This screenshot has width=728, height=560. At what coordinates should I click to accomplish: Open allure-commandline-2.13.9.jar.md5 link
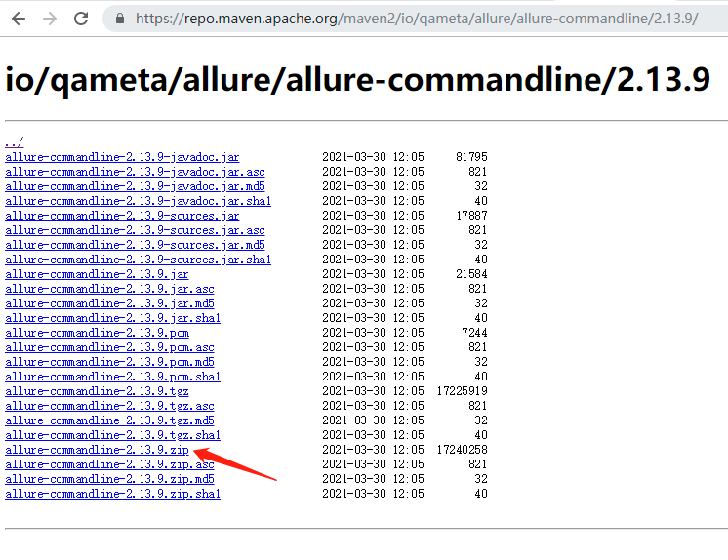pyautogui.click(x=109, y=303)
